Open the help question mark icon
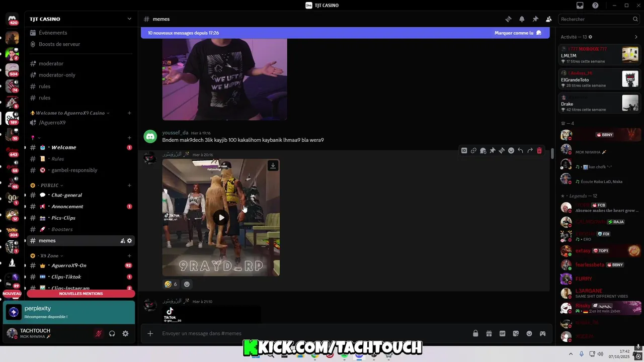644x362 pixels. (596, 6)
